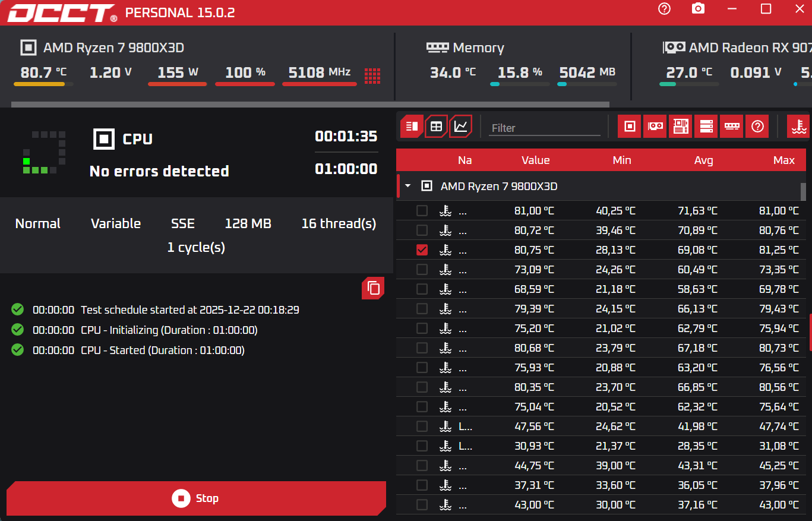Image resolution: width=812 pixels, height=521 pixels.
Task: Check the box for the 81,00 °C value row
Action: coord(422,210)
